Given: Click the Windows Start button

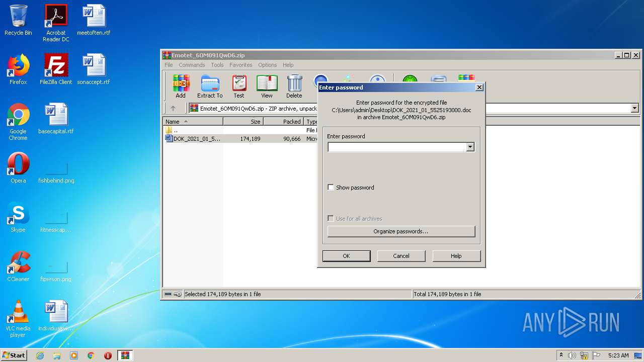Looking at the screenshot, I should click(14, 355).
